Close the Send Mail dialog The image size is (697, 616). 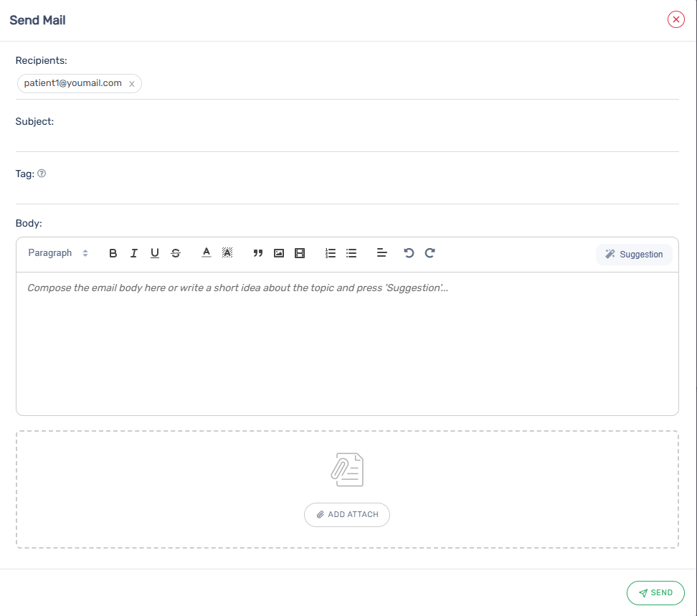[x=675, y=19]
